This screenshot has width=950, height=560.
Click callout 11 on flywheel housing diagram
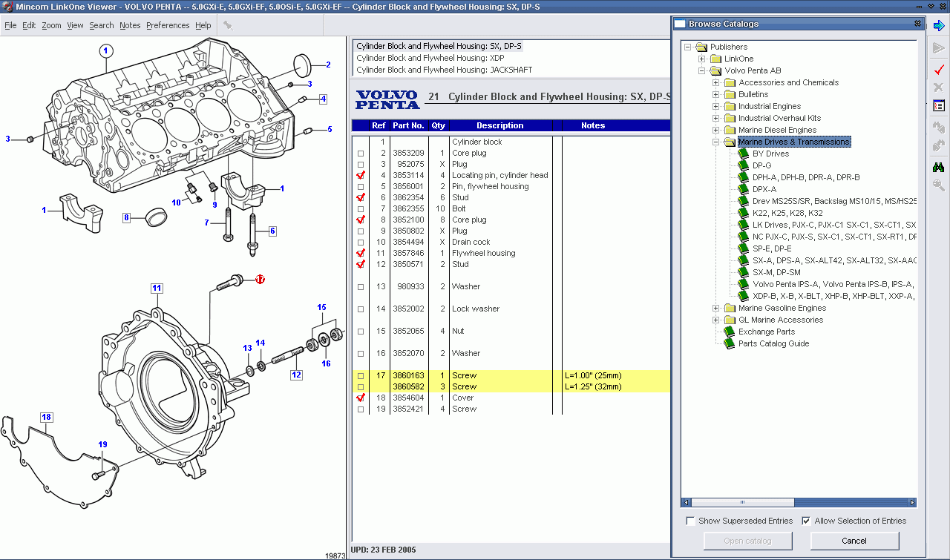(x=157, y=288)
